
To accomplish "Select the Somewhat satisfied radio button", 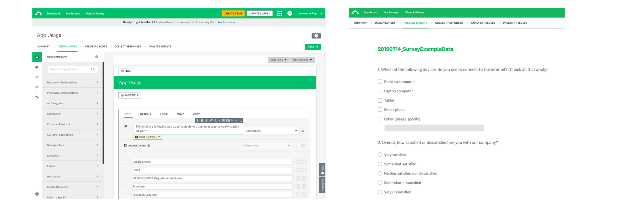I will pos(380,164).
